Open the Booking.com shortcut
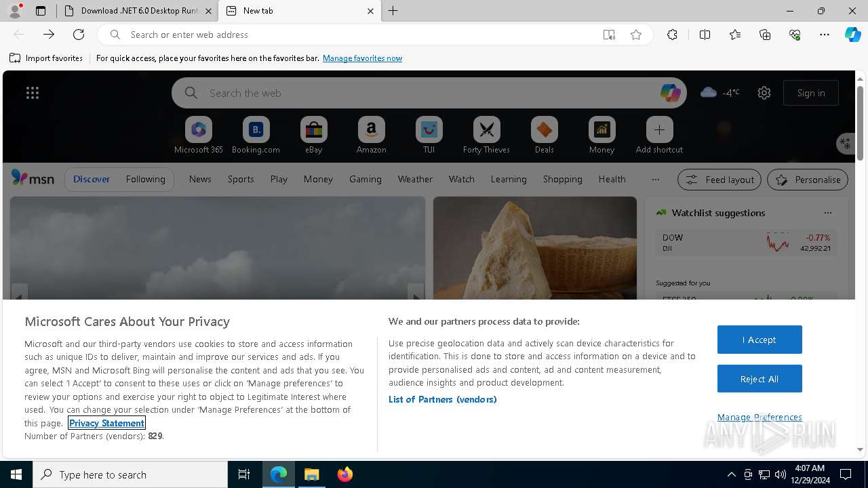 [x=256, y=136]
